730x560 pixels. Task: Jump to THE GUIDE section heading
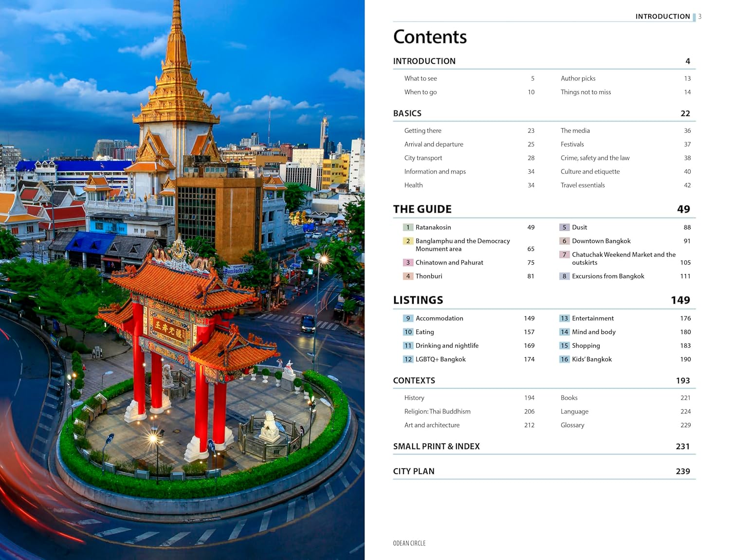coord(422,209)
